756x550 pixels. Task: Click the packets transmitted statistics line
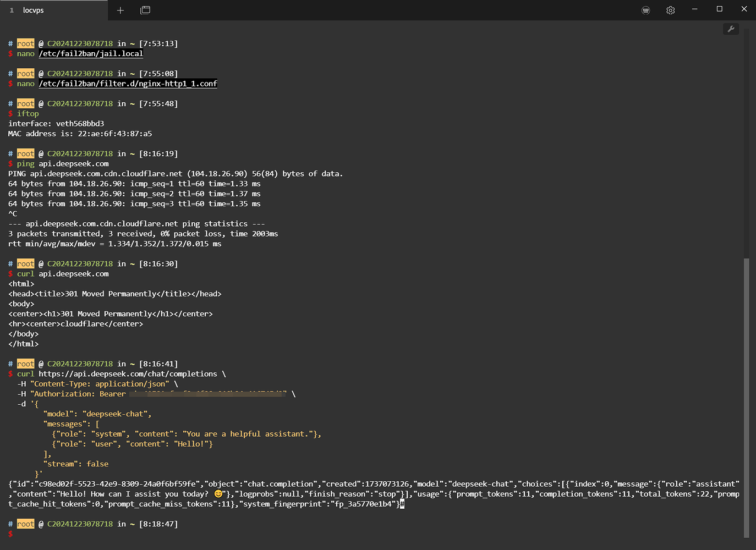coord(143,234)
